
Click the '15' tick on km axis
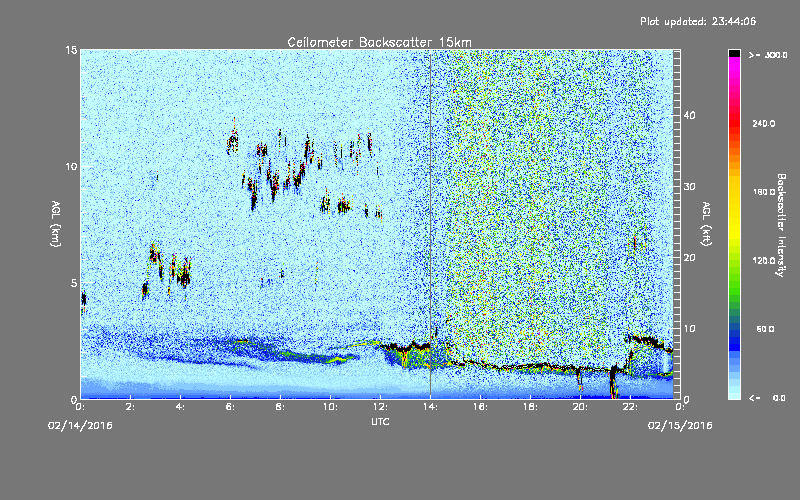(x=71, y=50)
